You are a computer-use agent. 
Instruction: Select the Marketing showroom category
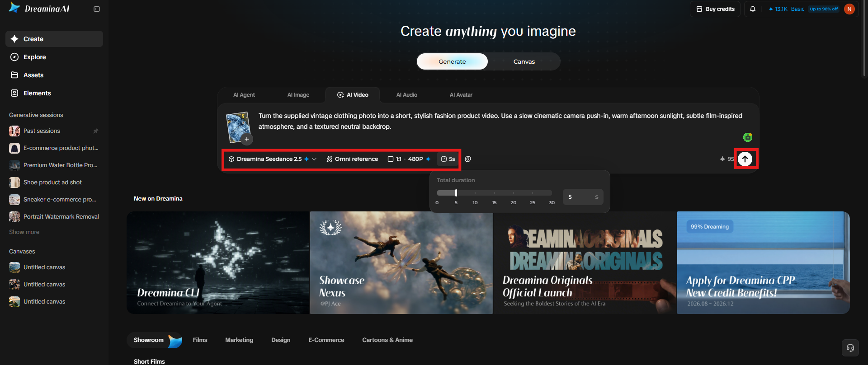239,340
